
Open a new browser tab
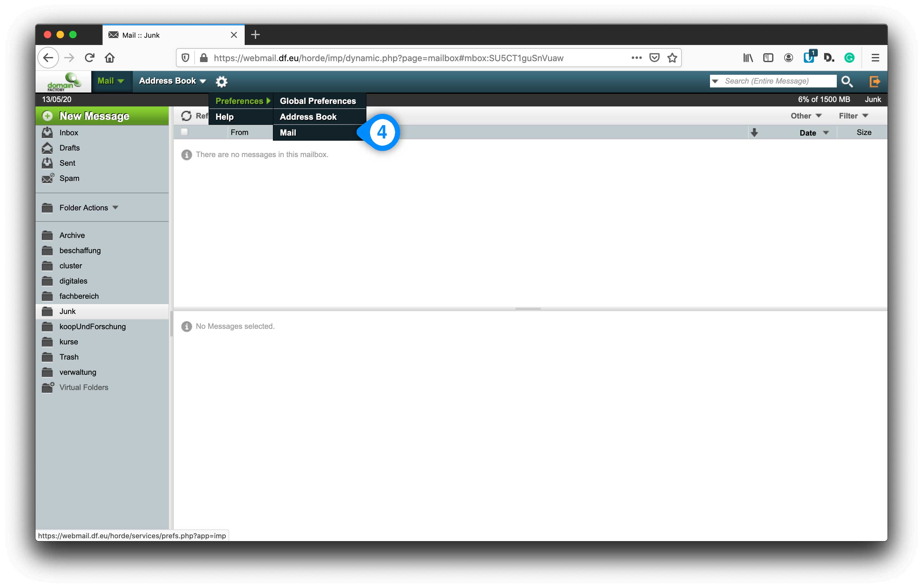(255, 35)
